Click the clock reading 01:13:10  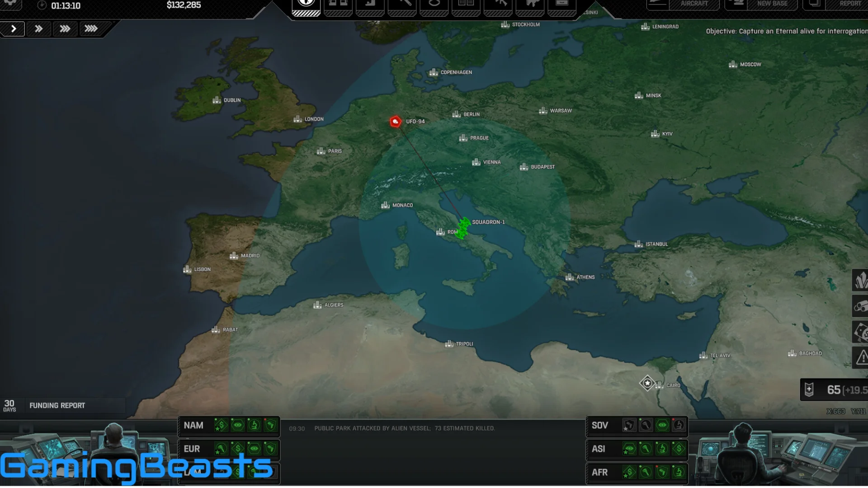point(66,6)
